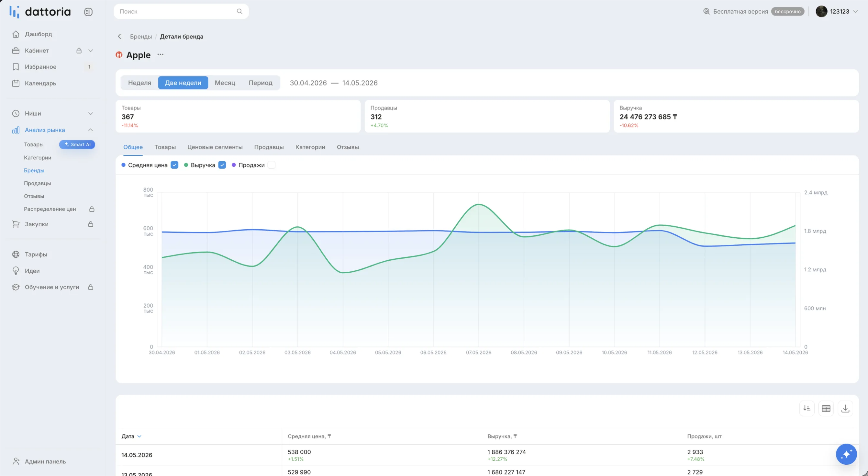Sort by the Дата column arrow
Image resolution: width=868 pixels, height=476 pixels.
pyautogui.click(x=139, y=436)
